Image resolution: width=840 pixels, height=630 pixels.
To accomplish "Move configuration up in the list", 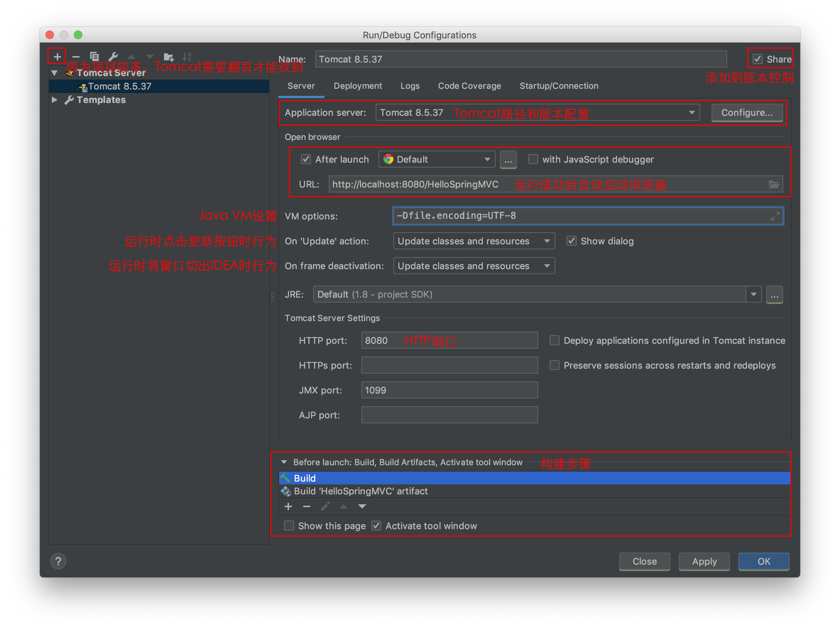I will tap(131, 57).
